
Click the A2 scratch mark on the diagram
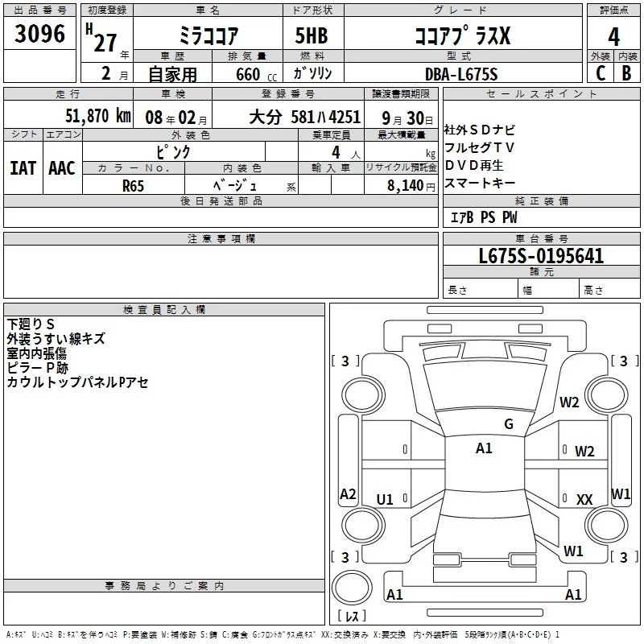tap(348, 493)
